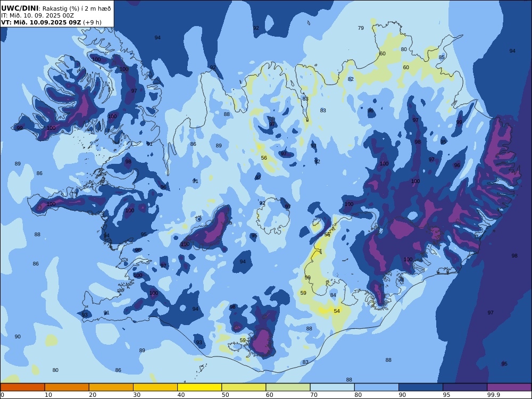Click the legend tick label '40'
Image resolution: width=532 pixels, height=399 pixels.
(x=181, y=395)
